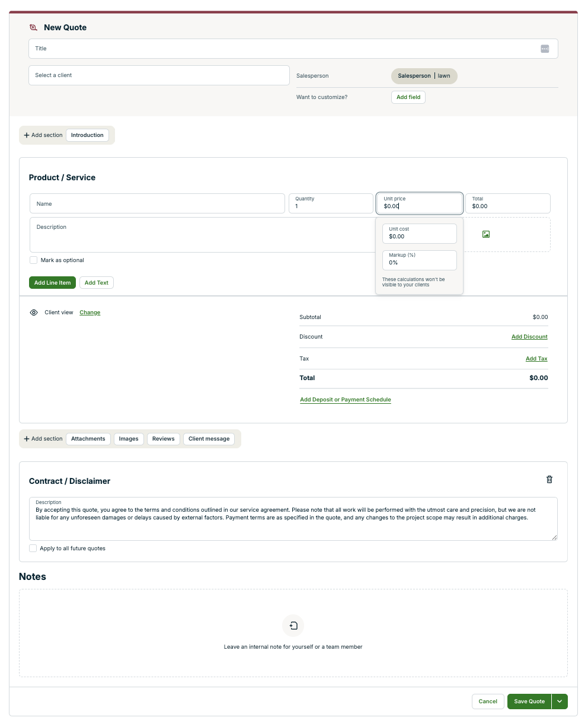Click the Unit cost input field
This screenshot has height=727, width=588.
pos(419,234)
